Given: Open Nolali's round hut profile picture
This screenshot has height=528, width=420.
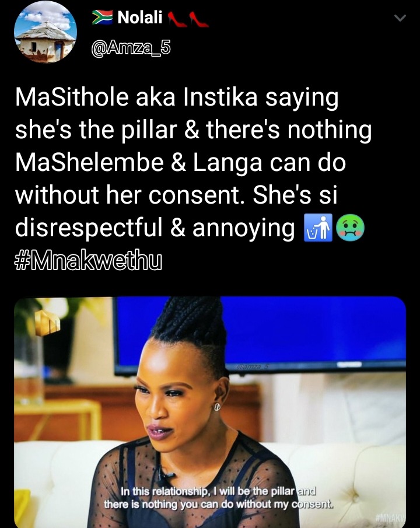Looking at the screenshot, I should pos(45,32).
